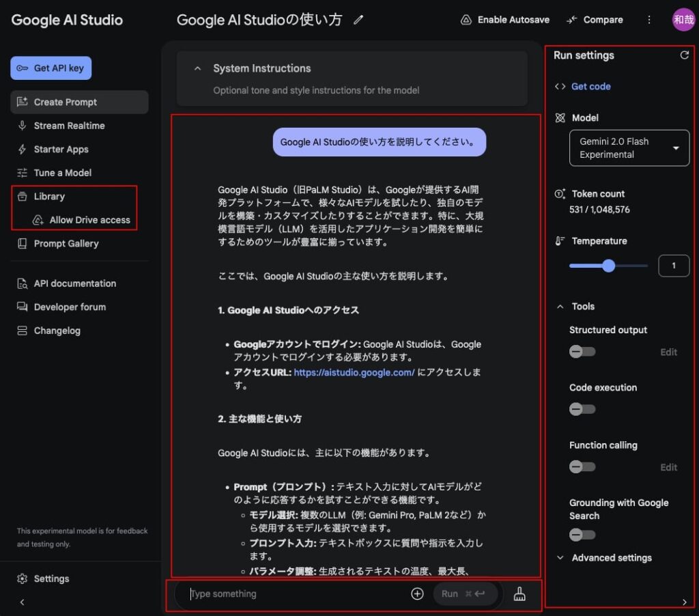Click the Model icon in Run settings
The width and height of the screenshot is (699, 616).
(x=560, y=118)
